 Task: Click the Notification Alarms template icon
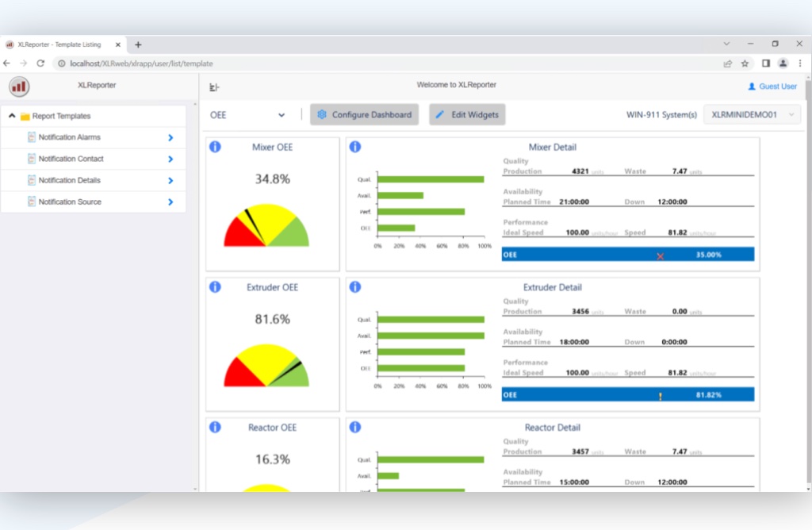coord(32,137)
